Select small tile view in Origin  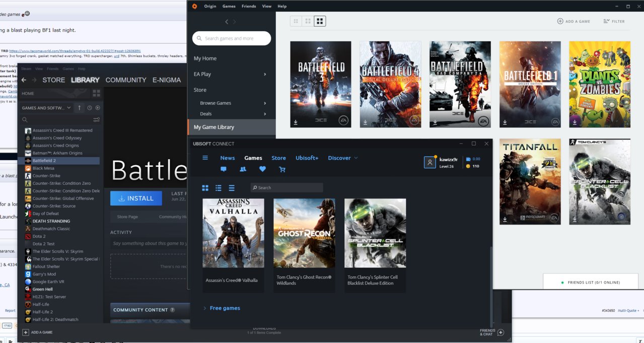[296, 21]
